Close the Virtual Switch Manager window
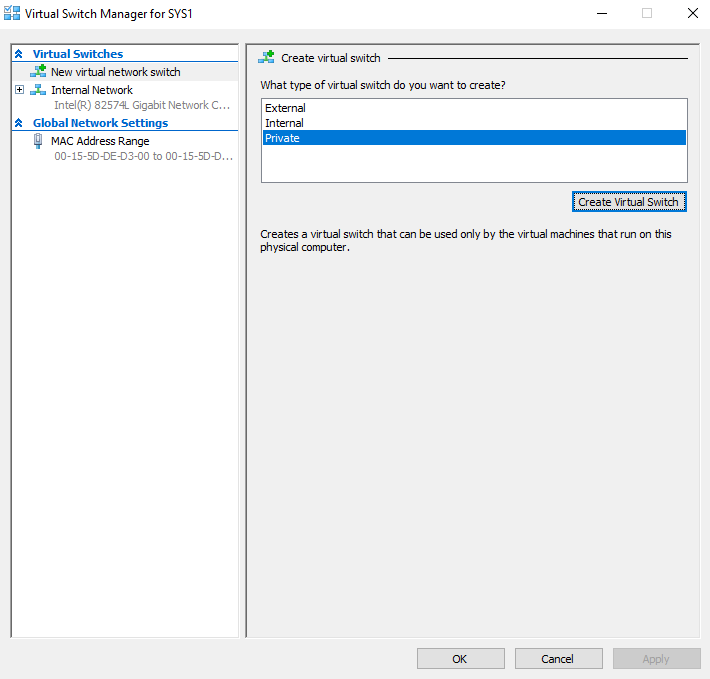 click(692, 14)
